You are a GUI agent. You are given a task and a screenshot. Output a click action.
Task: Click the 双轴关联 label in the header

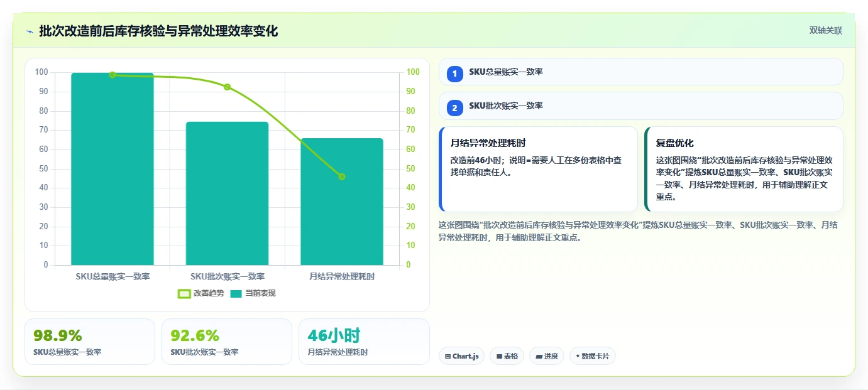tap(826, 31)
